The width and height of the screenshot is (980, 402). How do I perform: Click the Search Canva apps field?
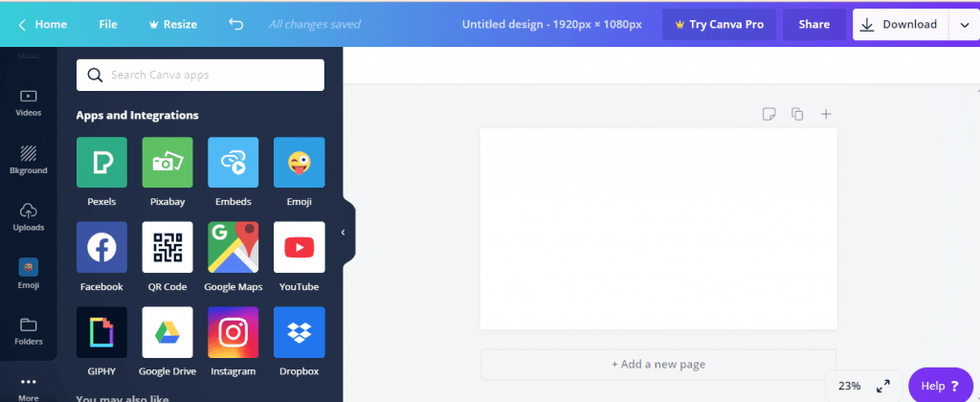[x=200, y=75]
